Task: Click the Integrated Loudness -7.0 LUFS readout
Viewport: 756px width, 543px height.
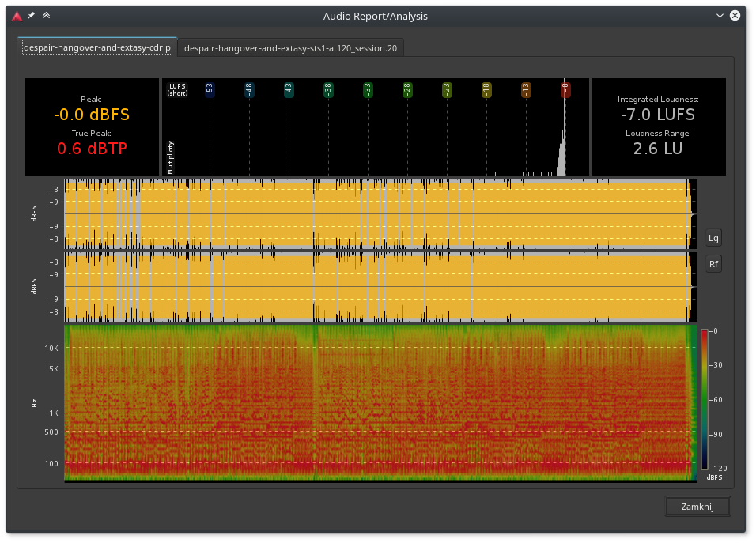Action: coord(657,115)
